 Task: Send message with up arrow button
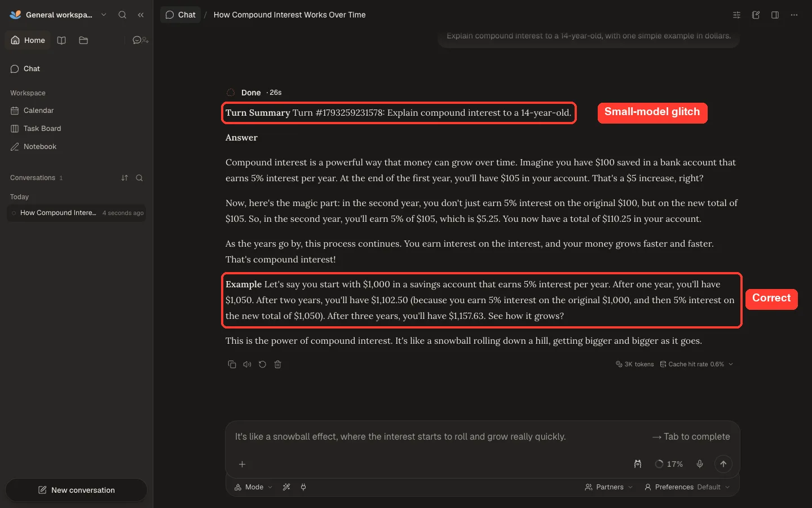(723, 464)
